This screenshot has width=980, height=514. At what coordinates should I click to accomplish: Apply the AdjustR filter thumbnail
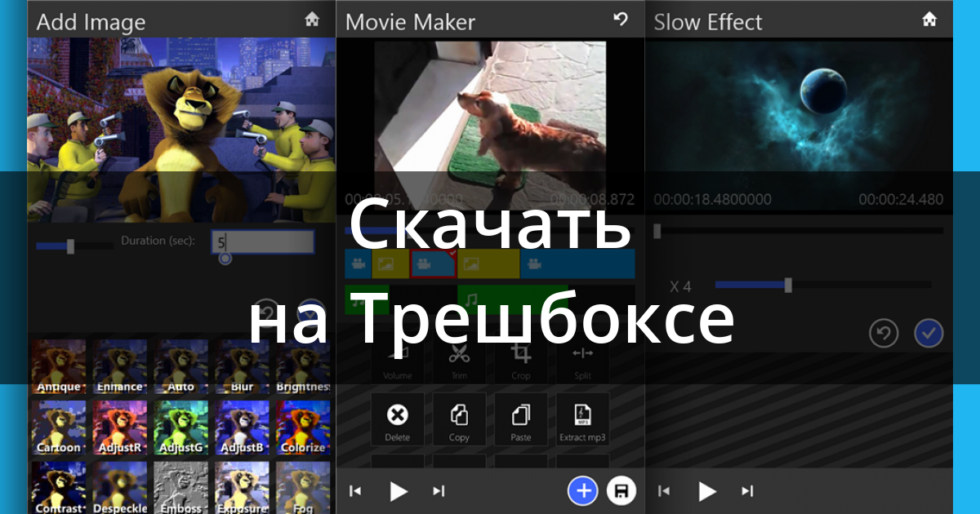point(120,428)
